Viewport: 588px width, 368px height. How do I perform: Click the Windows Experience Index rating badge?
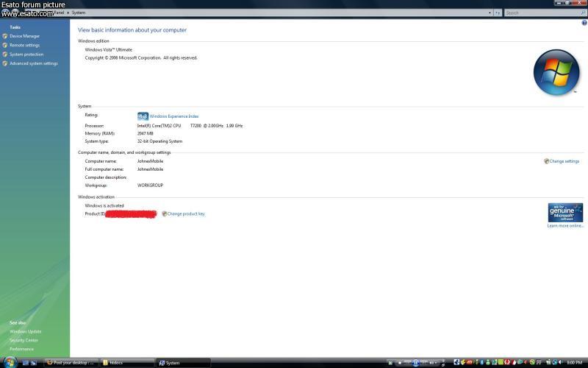click(x=143, y=116)
